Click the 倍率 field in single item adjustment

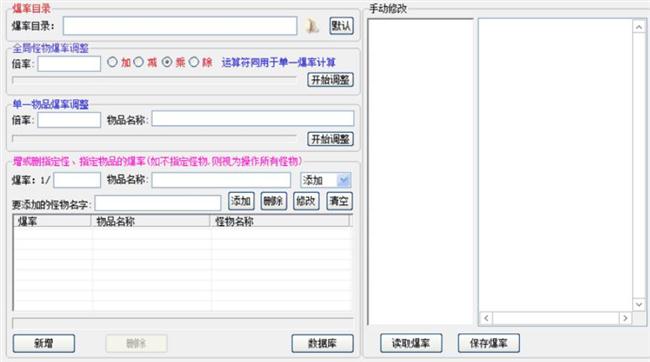point(69,120)
